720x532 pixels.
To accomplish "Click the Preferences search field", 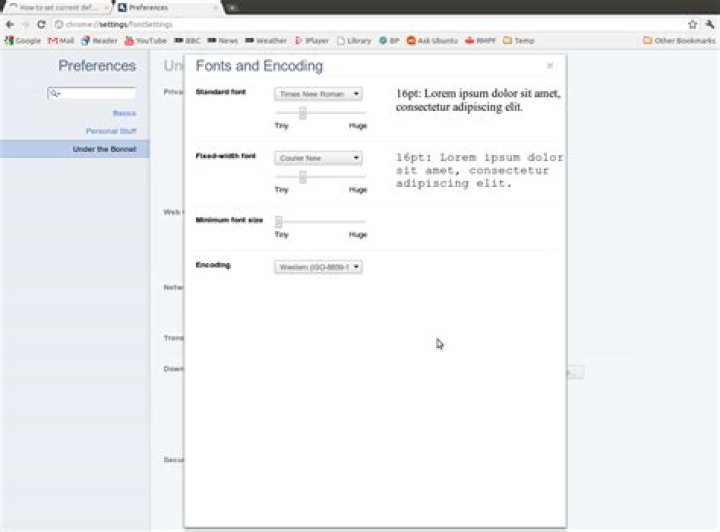I will [92, 93].
